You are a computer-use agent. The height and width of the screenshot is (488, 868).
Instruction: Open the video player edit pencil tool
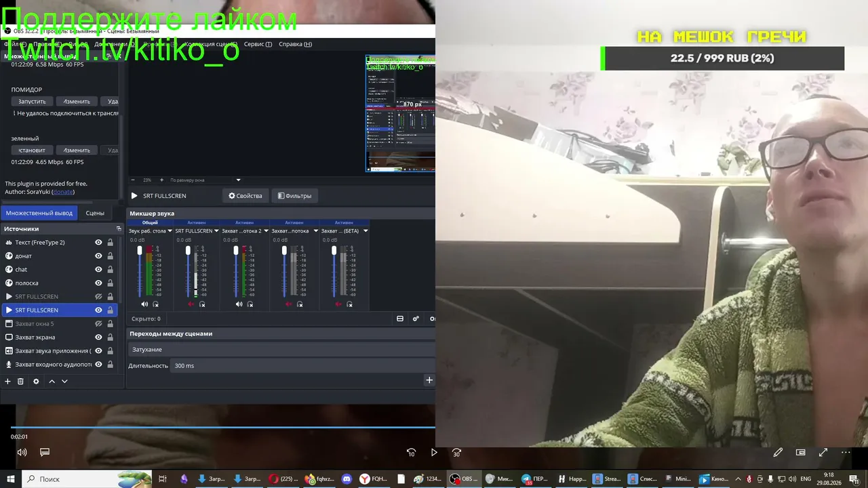[778, 452]
